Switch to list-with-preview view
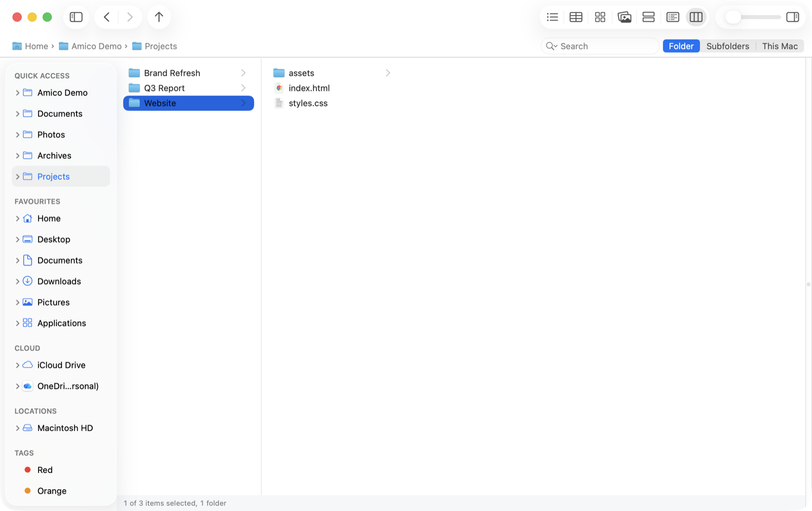812x511 pixels. click(672, 17)
